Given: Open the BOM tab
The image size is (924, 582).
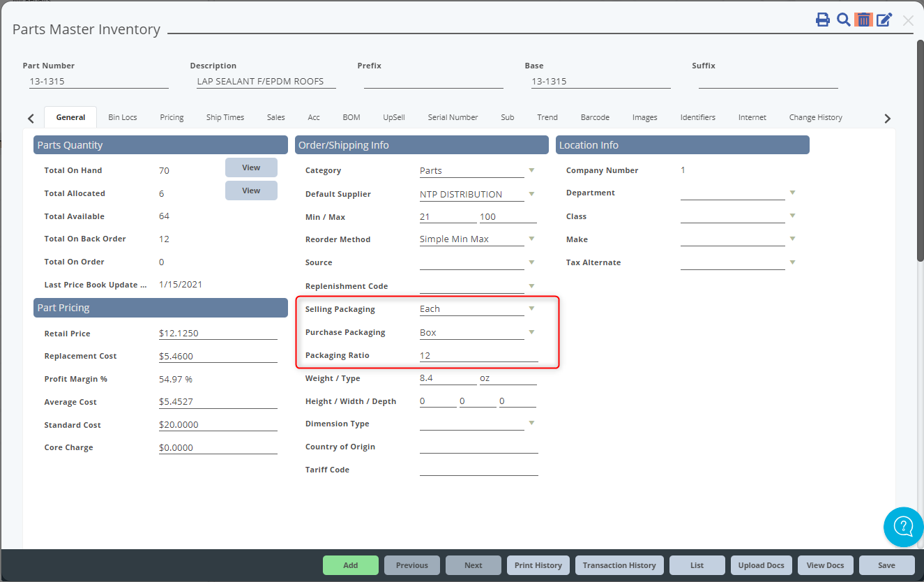Looking at the screenshot, I should 351,117.
